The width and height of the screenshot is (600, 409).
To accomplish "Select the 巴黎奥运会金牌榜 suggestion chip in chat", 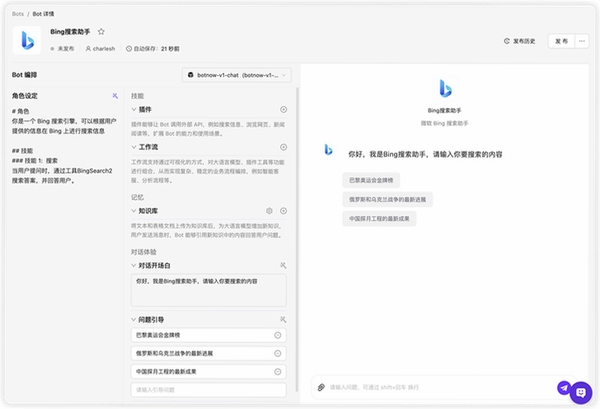I will (x=371, y=180).
